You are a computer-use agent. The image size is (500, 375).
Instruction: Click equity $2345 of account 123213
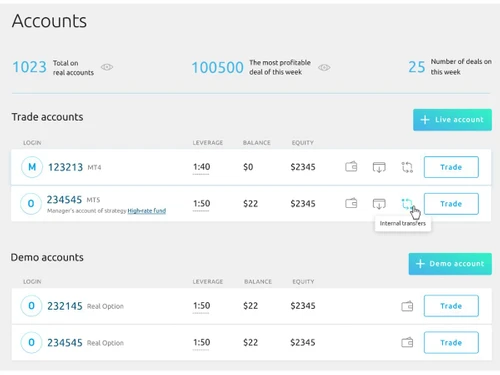click(303, 167)
